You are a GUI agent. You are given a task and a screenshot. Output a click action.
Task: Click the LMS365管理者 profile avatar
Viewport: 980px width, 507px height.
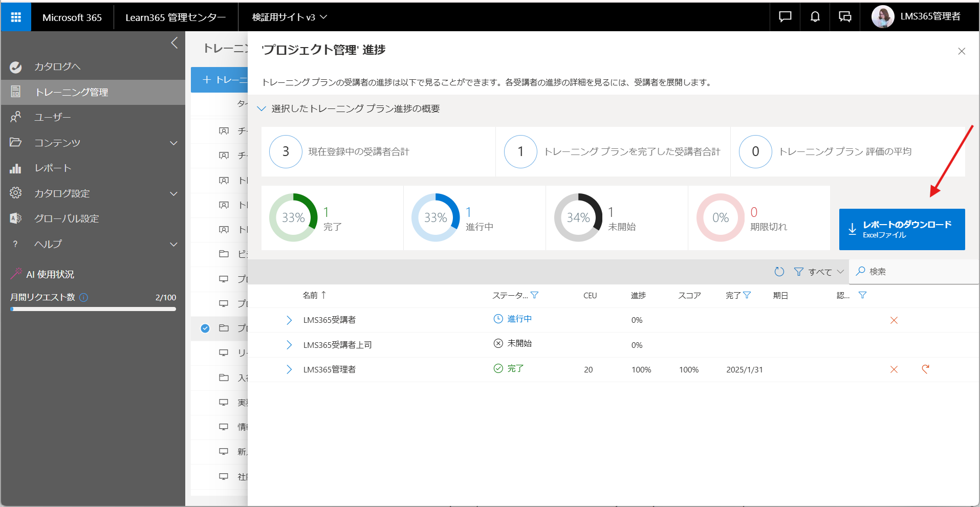tap(882, 17)
